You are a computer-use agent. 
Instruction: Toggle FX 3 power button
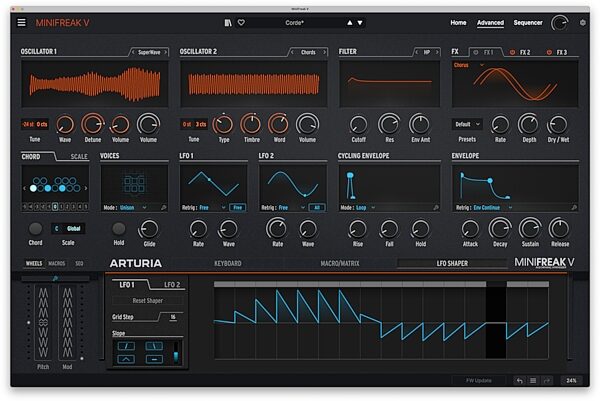[549, 52]
